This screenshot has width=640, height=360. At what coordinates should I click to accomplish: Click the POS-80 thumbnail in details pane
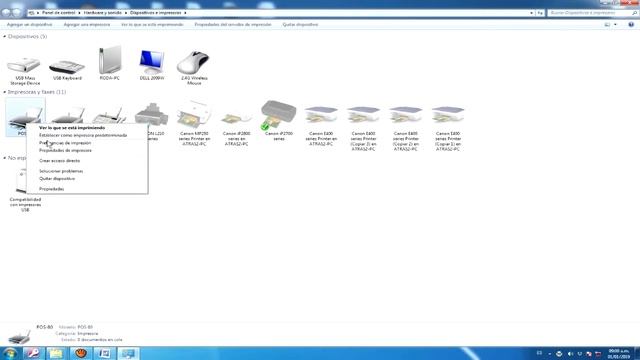pos(19,337)
